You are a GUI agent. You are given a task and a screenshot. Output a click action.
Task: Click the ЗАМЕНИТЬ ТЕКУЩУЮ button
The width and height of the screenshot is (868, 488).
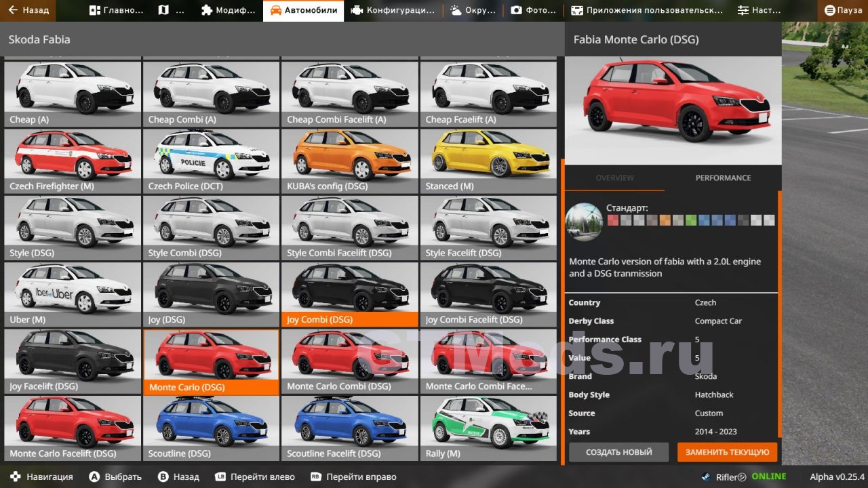pos(727,452)
